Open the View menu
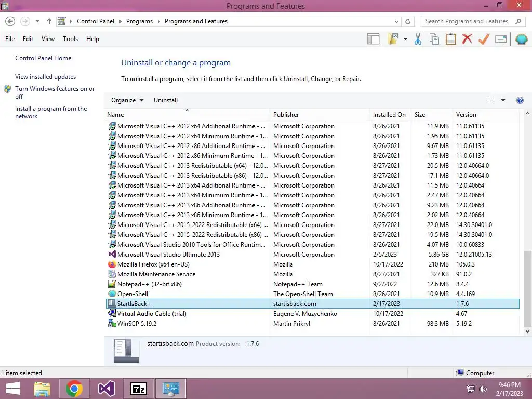Viewport: 532px width, 399px height. [x=48, y=39]
